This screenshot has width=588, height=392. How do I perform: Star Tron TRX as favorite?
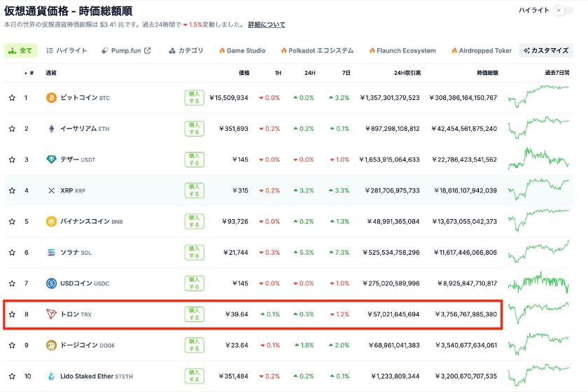point(12,314)
